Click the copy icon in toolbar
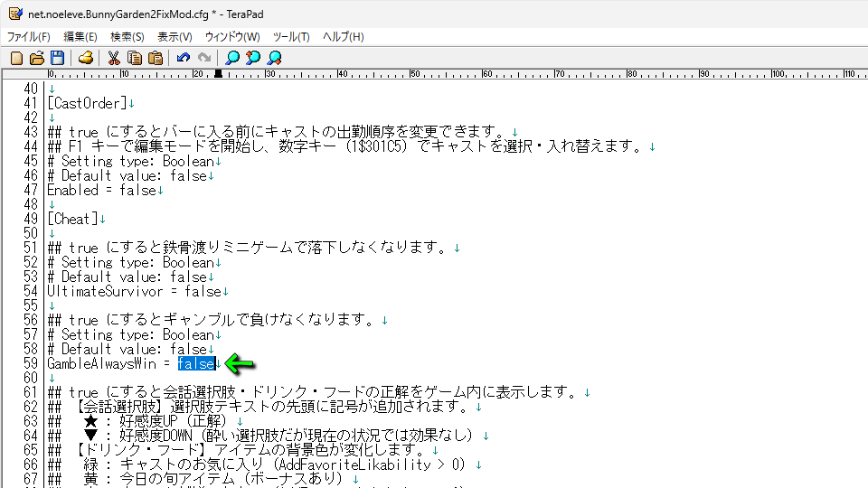868x488 pixels. 135,58
